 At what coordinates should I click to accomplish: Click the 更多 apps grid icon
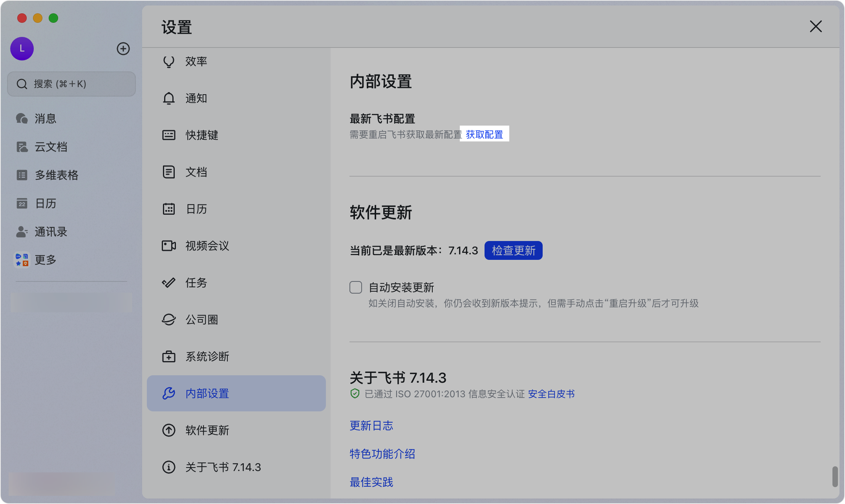[22, 260]
